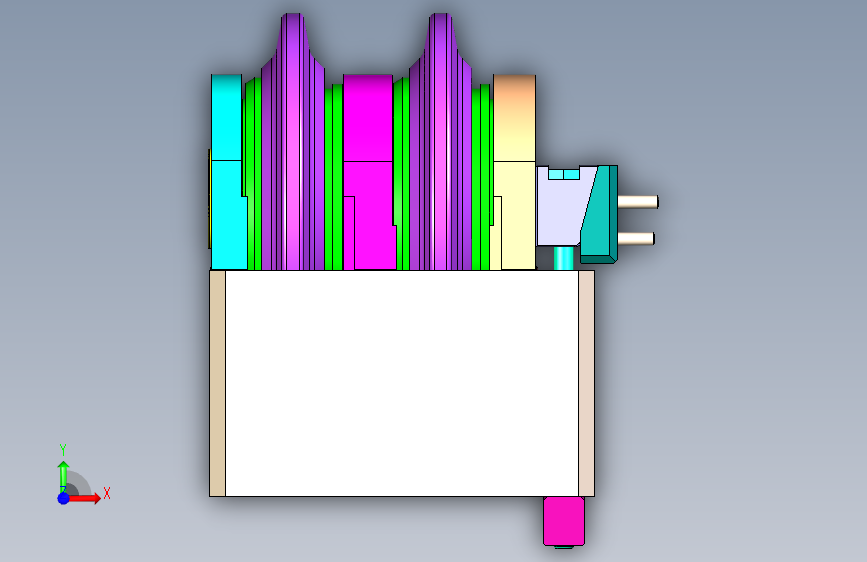
Task: Click the red X axis arrow of the triad
Action: tap(84, 498)
